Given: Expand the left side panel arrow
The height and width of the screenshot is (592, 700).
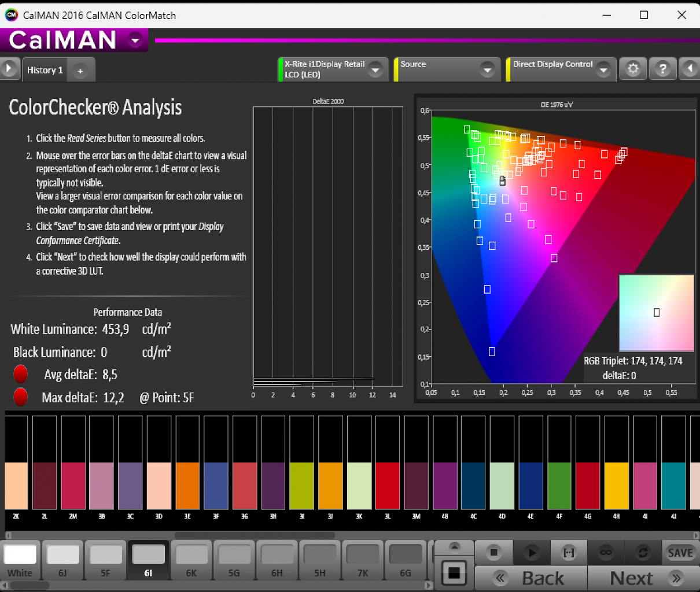Looking at the screenshot, I should pos(9,69).
